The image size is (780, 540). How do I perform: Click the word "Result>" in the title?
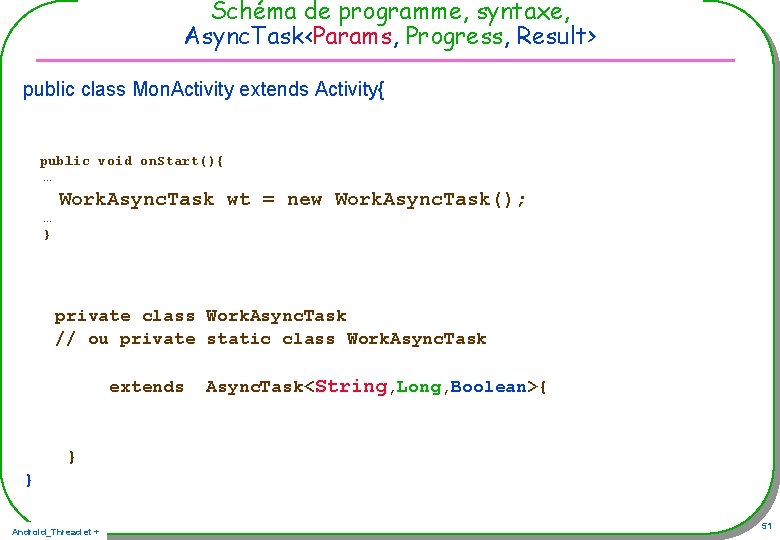556,36
